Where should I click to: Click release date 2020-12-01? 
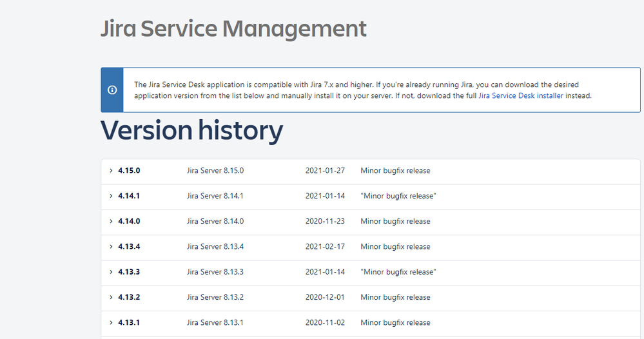[325, 297]
